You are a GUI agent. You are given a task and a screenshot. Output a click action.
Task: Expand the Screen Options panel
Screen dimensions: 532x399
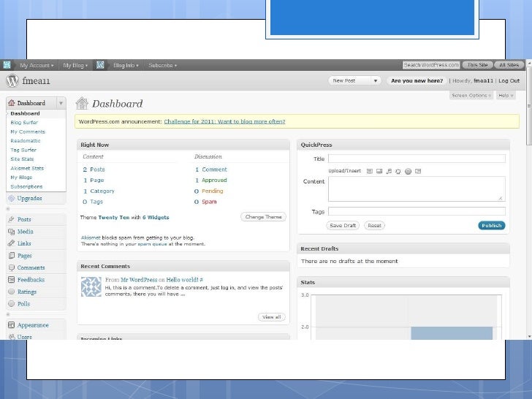pyautogui.click(x=471, y=95)
